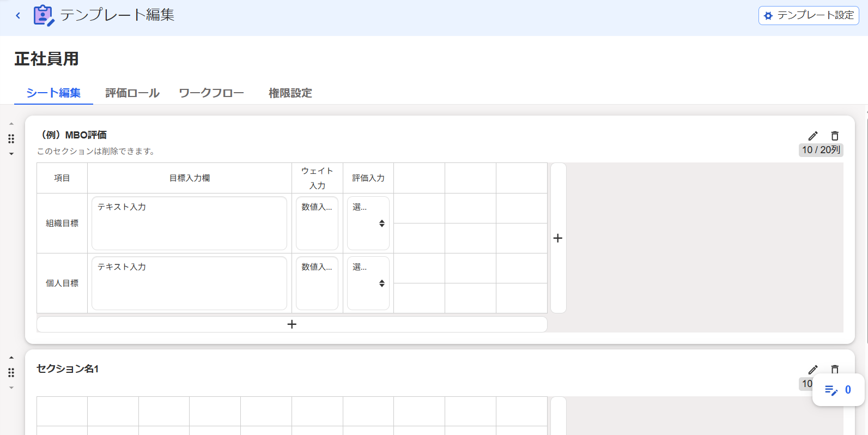Open the floating edit notes counter button

(838, 390)
